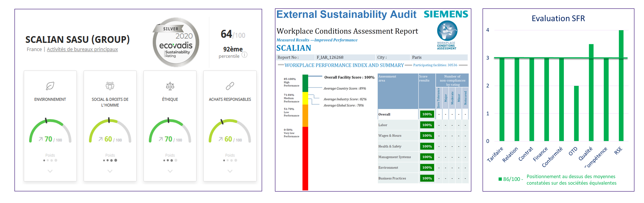This screenshot has height=203, width=644.
Task: Click the Poids dots under ENVIRONNEMENT
Action: [50, 160]
